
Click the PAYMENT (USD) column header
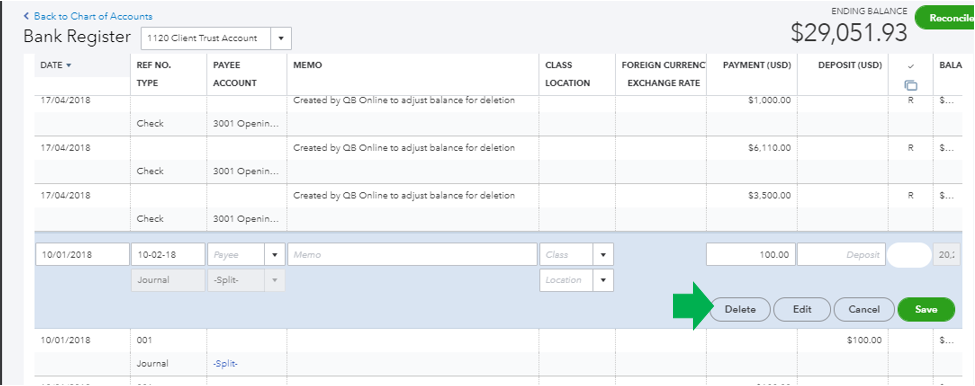coord(757,65)
